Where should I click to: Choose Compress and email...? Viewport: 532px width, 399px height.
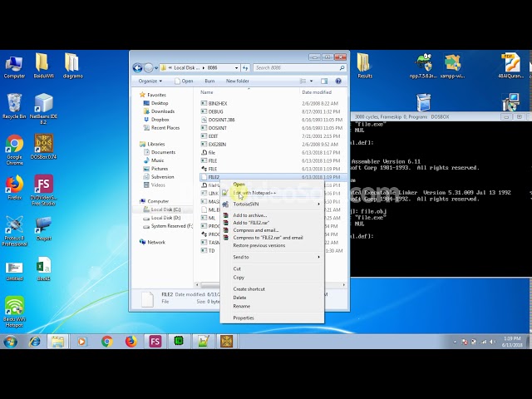click(x=272, y=230)
